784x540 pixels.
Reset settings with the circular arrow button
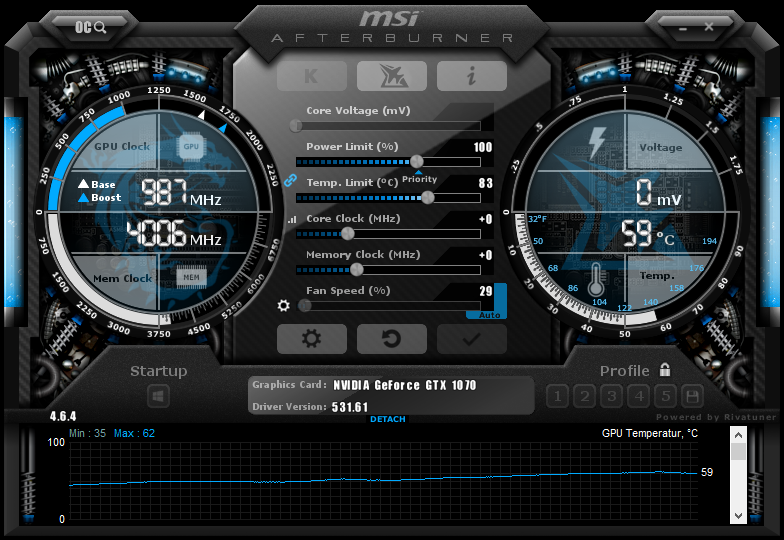click(x=392, y=339)
